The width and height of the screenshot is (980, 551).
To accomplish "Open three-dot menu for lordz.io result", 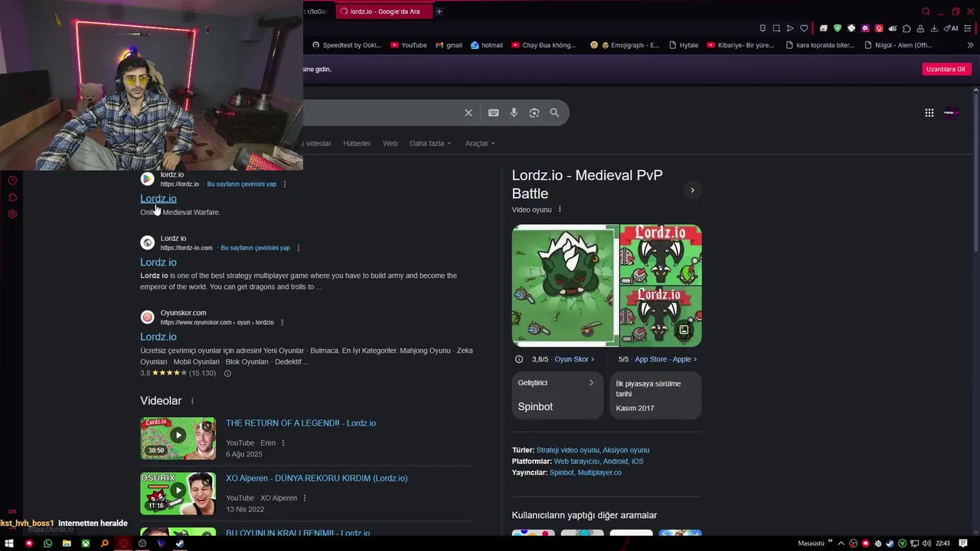I will 285,184.
